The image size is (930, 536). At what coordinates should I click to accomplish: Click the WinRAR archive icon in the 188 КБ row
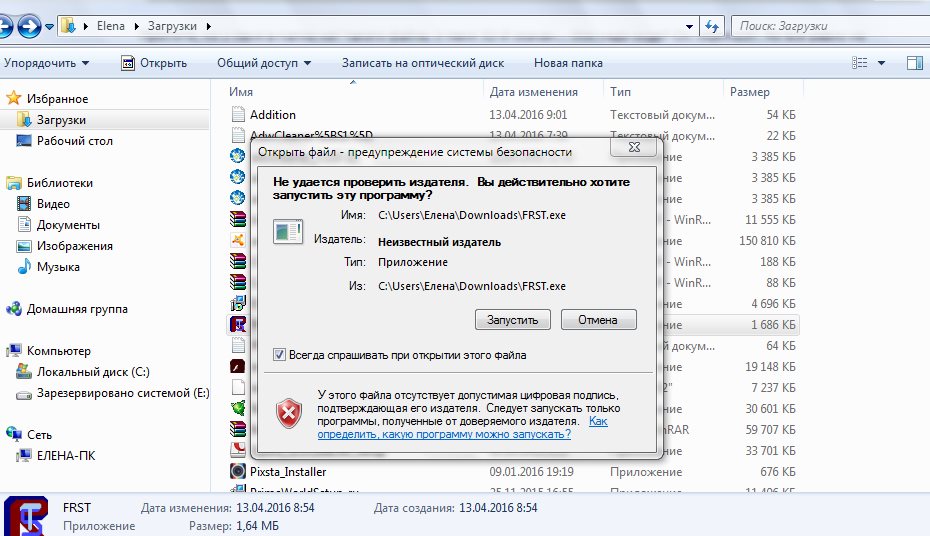238,261
